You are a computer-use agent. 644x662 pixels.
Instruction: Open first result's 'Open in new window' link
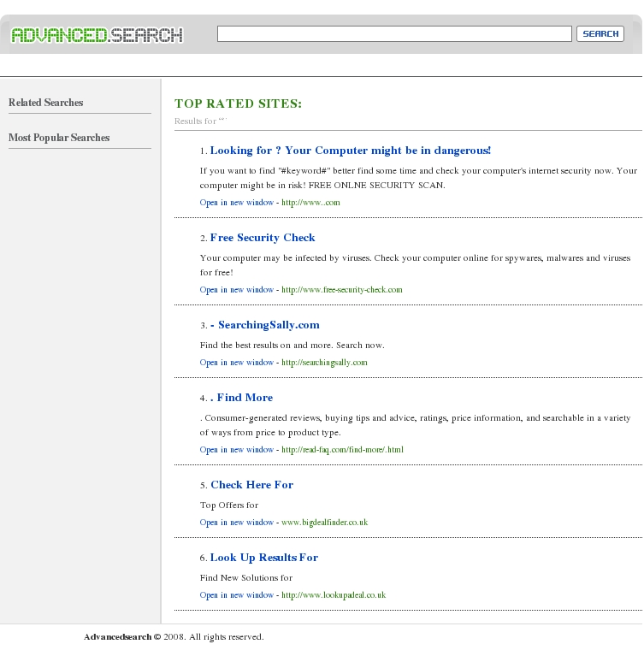click(237, 203)
